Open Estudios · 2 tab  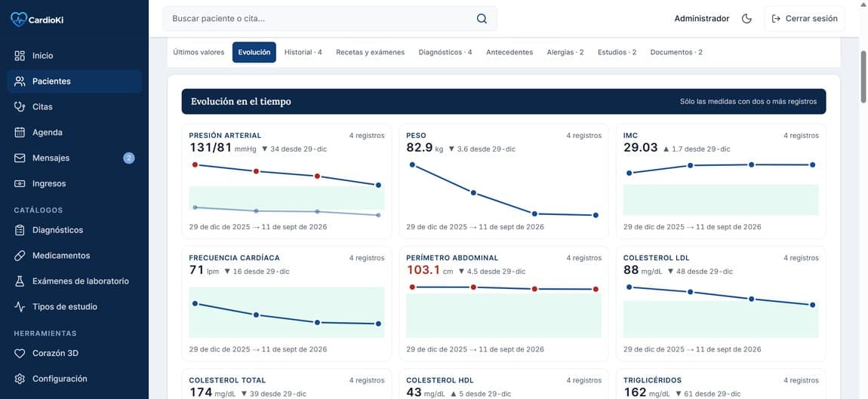[617, 52]
